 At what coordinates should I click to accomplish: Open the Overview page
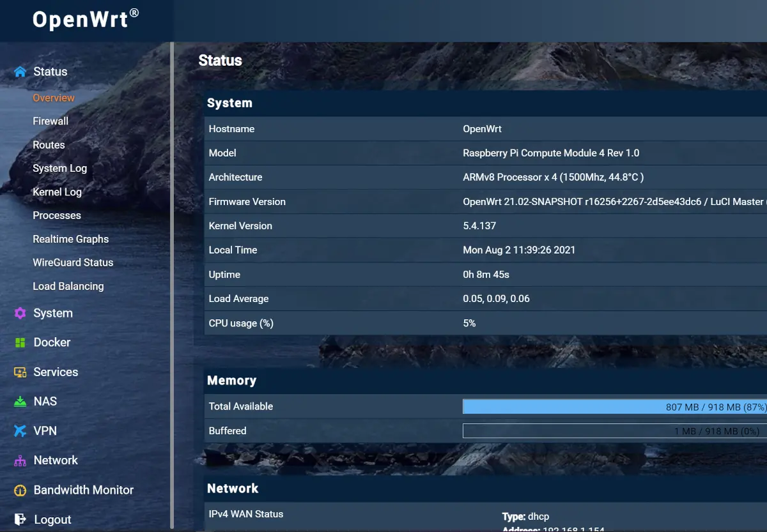point(54,98)
